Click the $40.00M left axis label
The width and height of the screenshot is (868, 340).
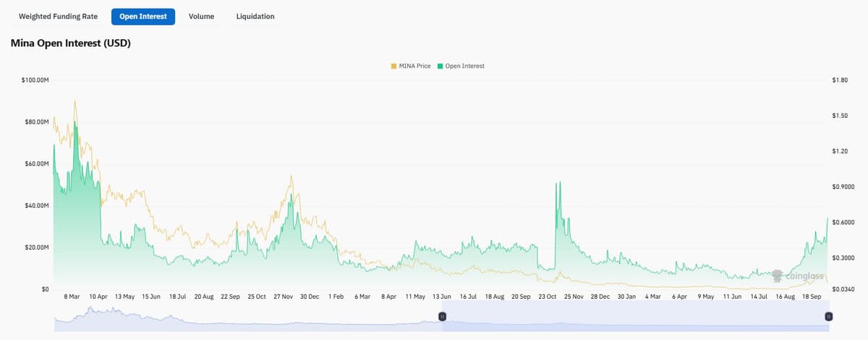click(37, 205)
